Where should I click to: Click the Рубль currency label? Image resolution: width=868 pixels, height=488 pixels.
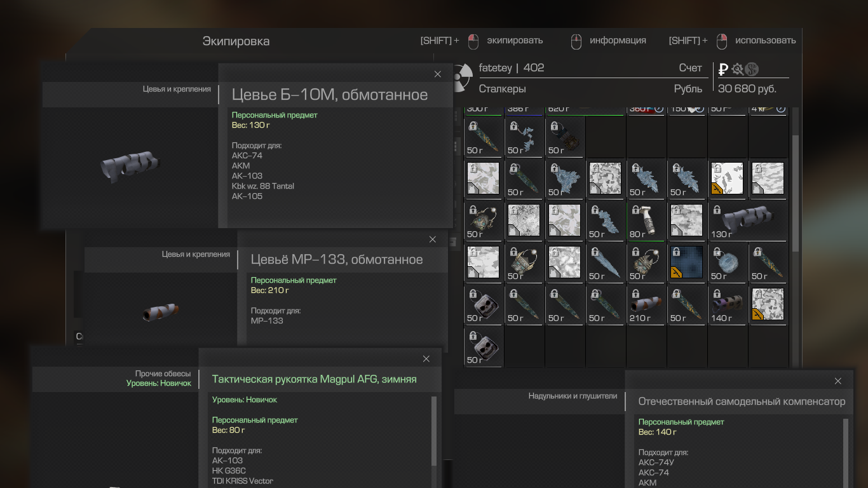point(688,89)
